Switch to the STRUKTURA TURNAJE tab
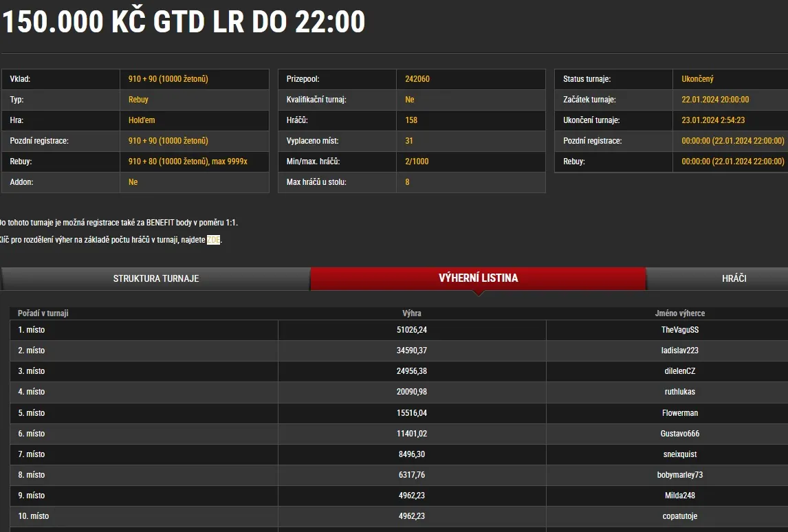Viewport: 788px width, 532px height. pos(156,278)
